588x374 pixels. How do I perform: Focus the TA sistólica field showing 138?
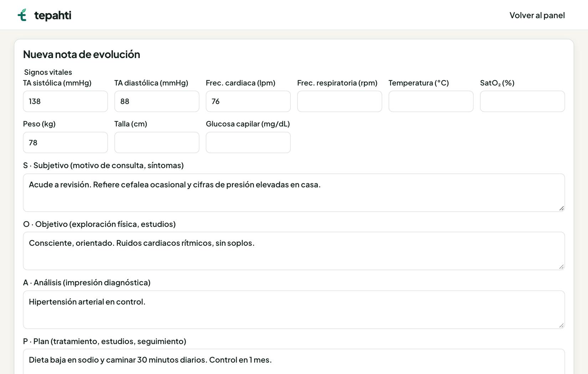click(x=66, y=102)
